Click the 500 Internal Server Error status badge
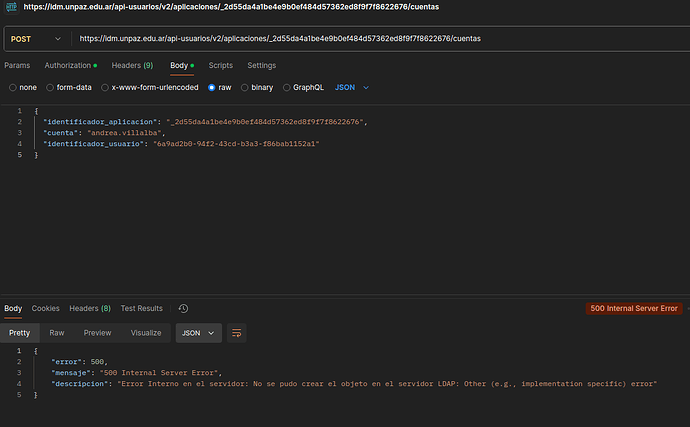Image resolution: width=690 pixels, height=427 pixels. (634, 309)
